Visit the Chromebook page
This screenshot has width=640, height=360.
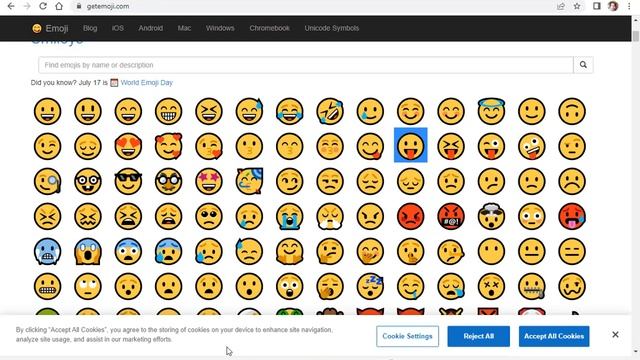pyautogui.click(x=269, y=28)
